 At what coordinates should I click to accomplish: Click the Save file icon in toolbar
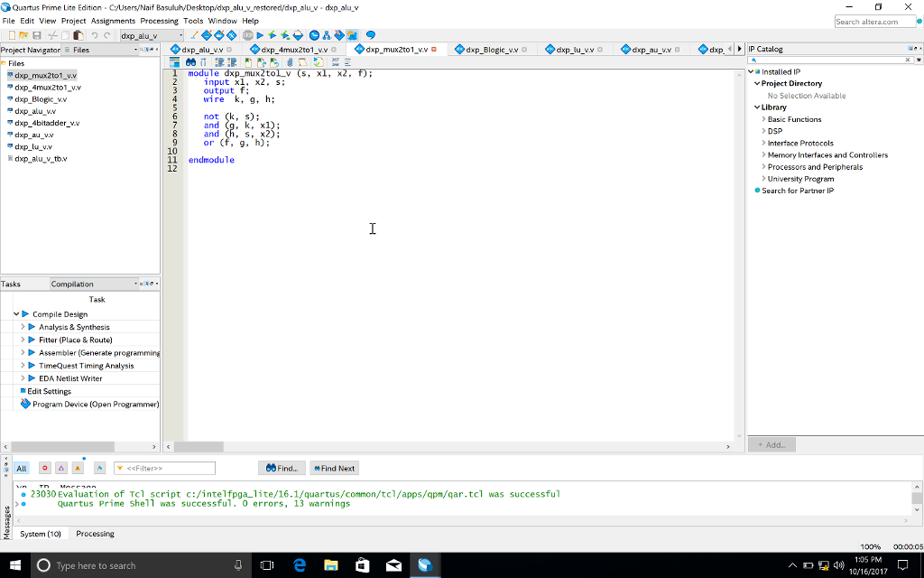[x=37, y=35]
